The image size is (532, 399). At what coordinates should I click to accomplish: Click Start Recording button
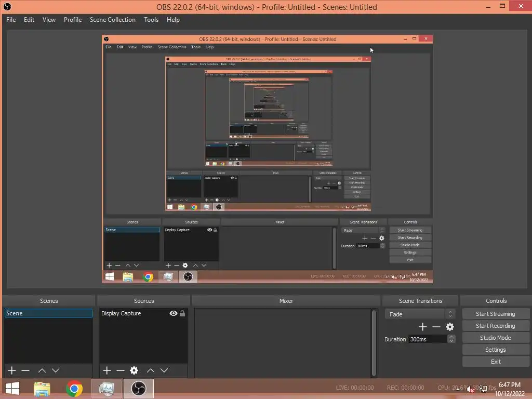pyautogui.click(x=495, y=326)
